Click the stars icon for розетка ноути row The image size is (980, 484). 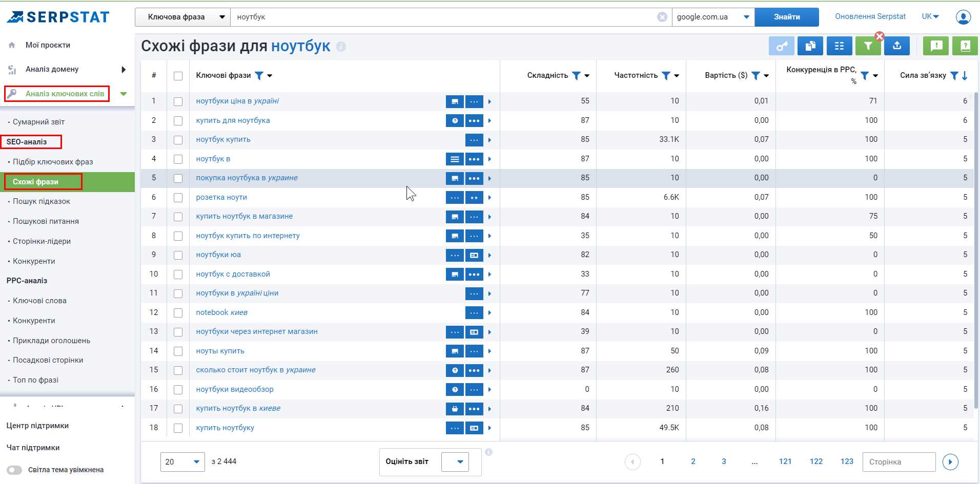(474, 198)
